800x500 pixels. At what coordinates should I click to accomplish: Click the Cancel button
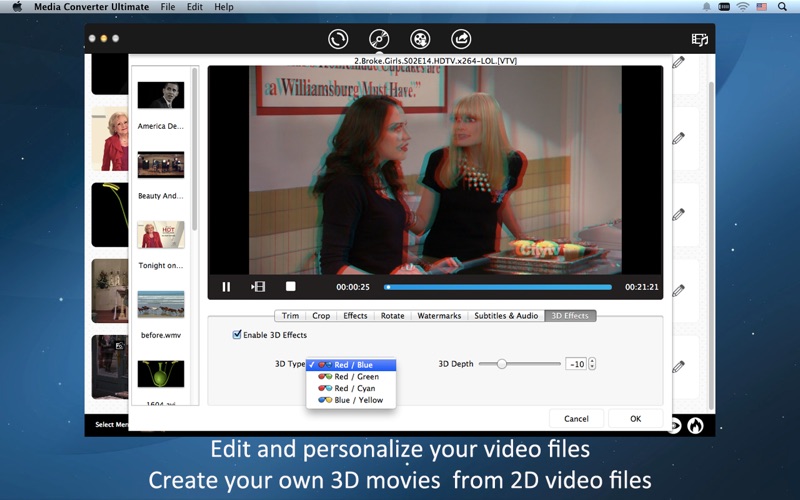[577, 418]
